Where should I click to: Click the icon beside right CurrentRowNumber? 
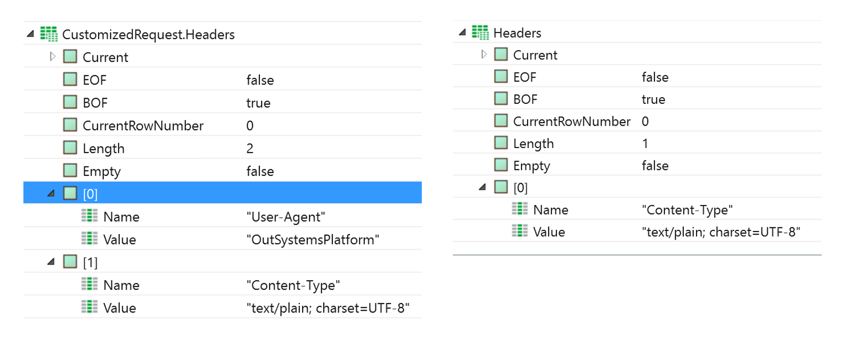pyautogui.click(x=501, y=121)
